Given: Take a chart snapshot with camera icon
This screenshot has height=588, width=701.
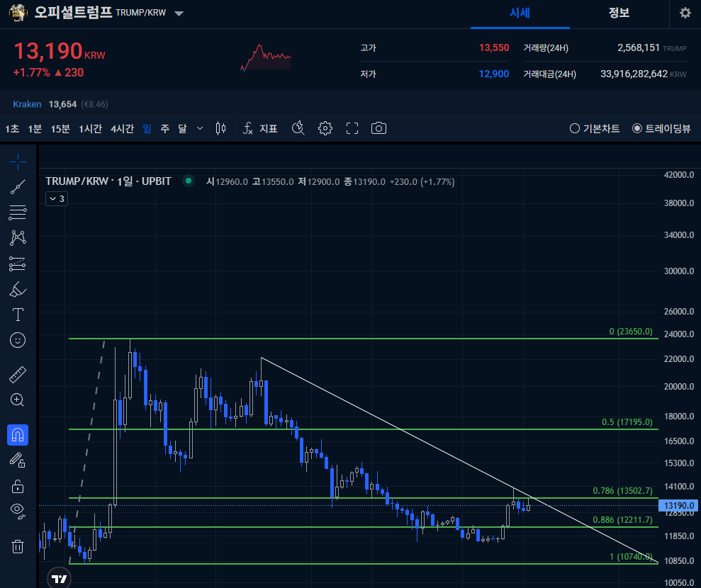Looking at the screenshot, I should tap(378, 129).
